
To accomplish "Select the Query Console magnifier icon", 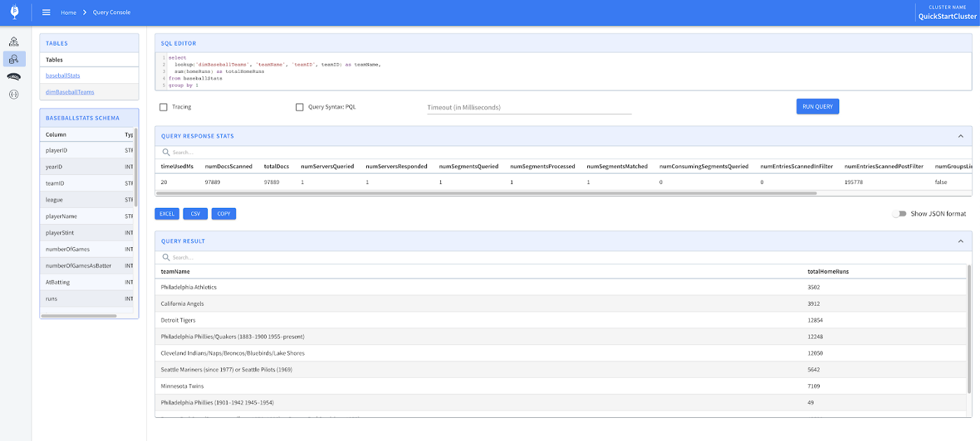I will point(13,59).
